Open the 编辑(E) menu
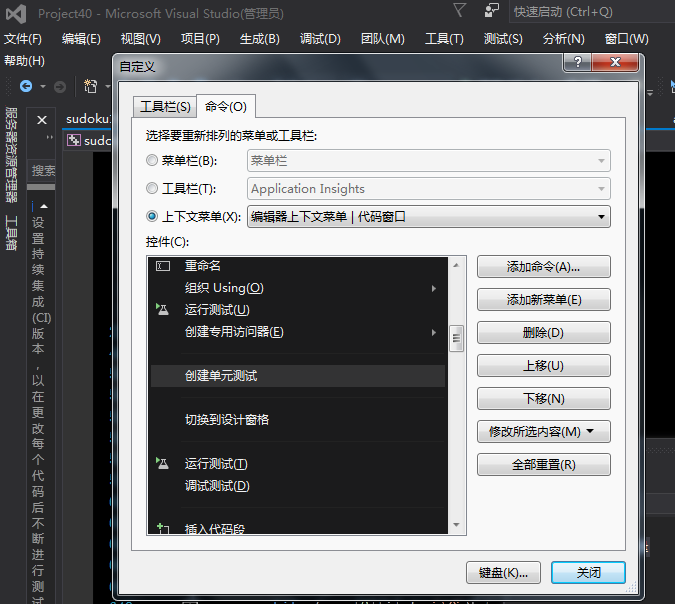 (x=81, y=39)
